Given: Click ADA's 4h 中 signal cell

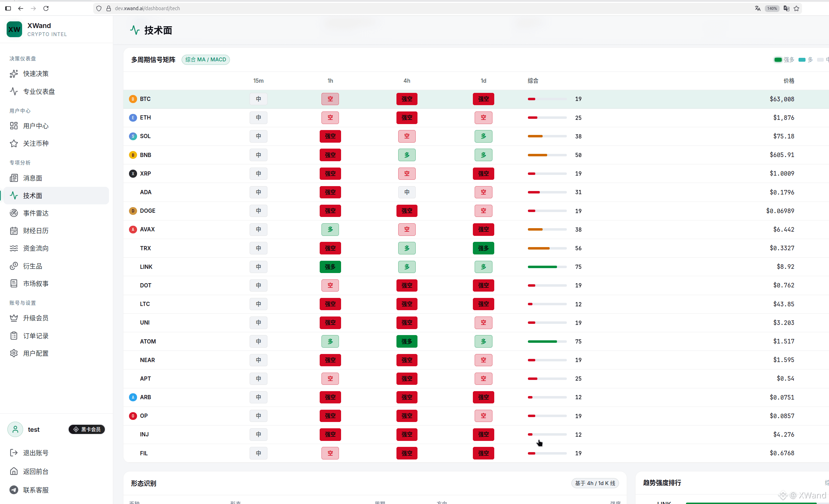Looking at the screenshot, I should [407, 192].
